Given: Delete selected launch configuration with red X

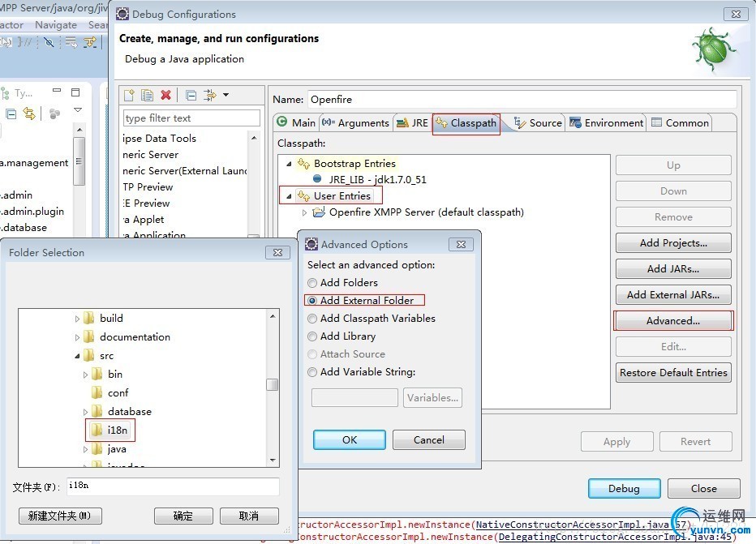Looking at the screenshot, I should pos(165,95).
